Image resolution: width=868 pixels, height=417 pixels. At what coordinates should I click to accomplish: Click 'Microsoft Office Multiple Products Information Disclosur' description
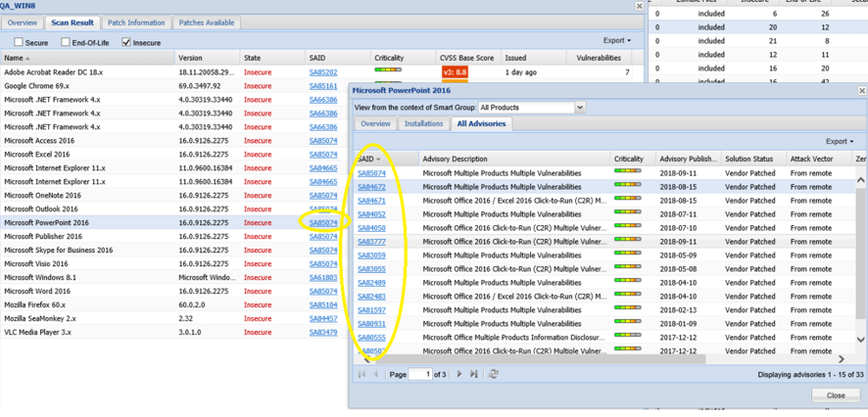(x=513, y=338)
